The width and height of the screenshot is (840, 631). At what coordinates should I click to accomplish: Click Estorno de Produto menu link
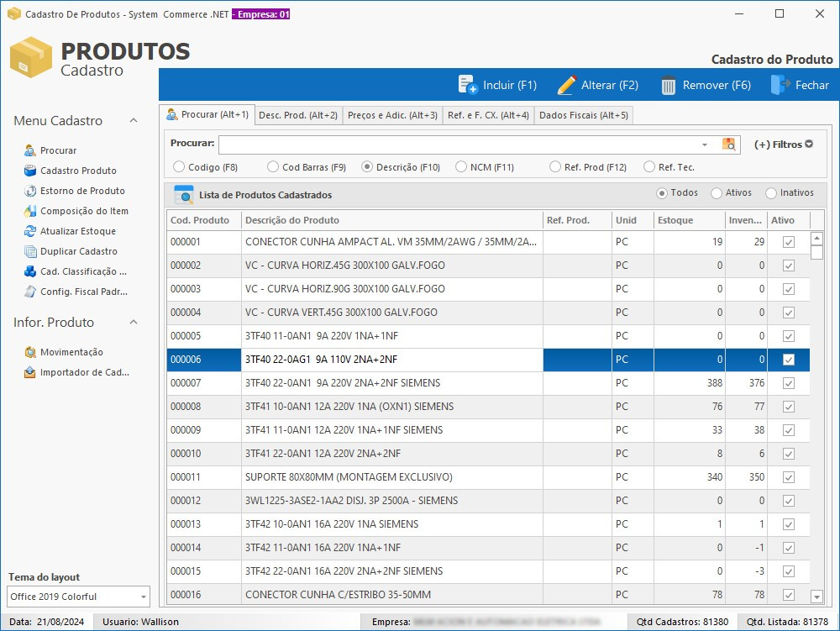(82, 191)
